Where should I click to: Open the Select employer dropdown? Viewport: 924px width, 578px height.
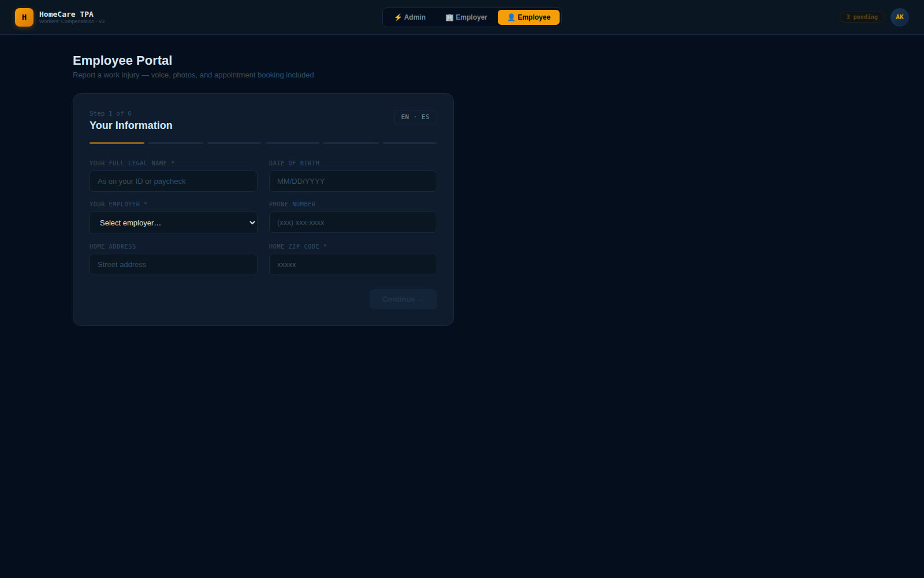click(x=173, y=223)
